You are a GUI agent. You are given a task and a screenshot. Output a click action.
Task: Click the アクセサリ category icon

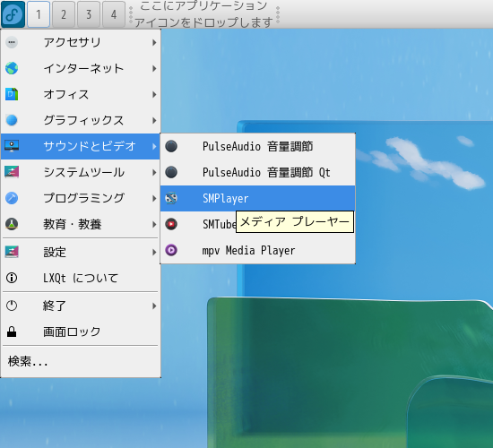pos(12,42)
